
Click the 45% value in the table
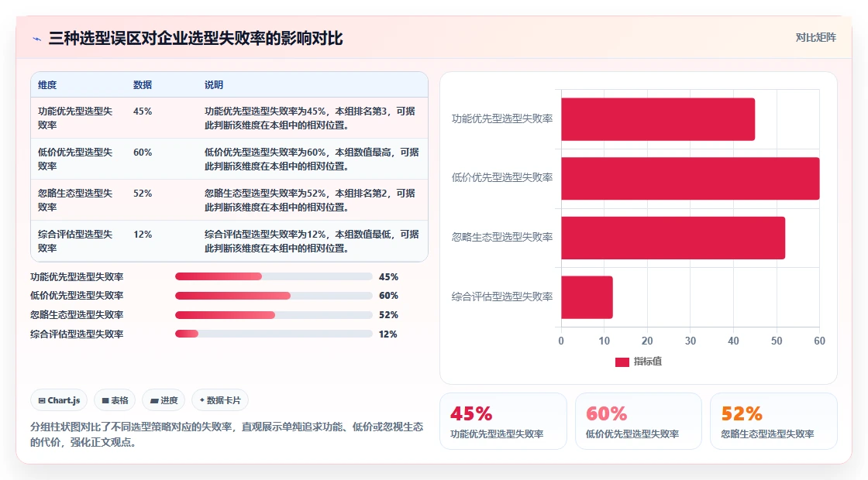pyautogui.click(x=143, y=111)
